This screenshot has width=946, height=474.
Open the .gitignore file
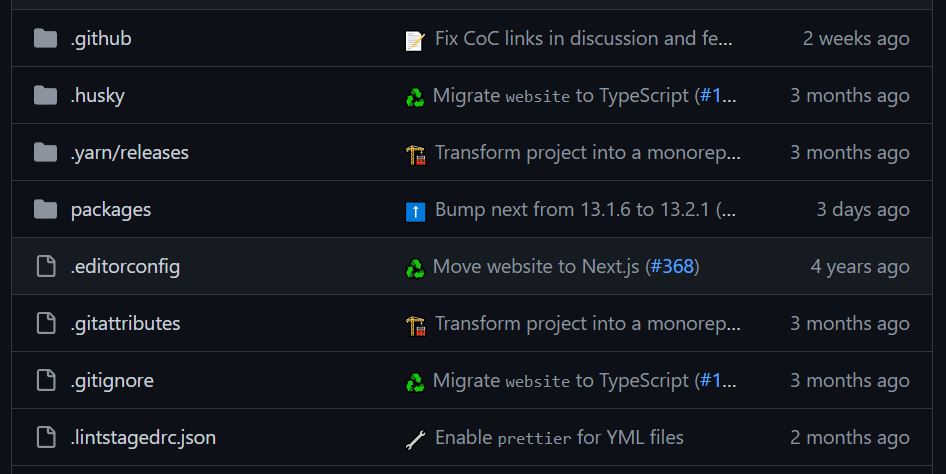click(112, 381)
